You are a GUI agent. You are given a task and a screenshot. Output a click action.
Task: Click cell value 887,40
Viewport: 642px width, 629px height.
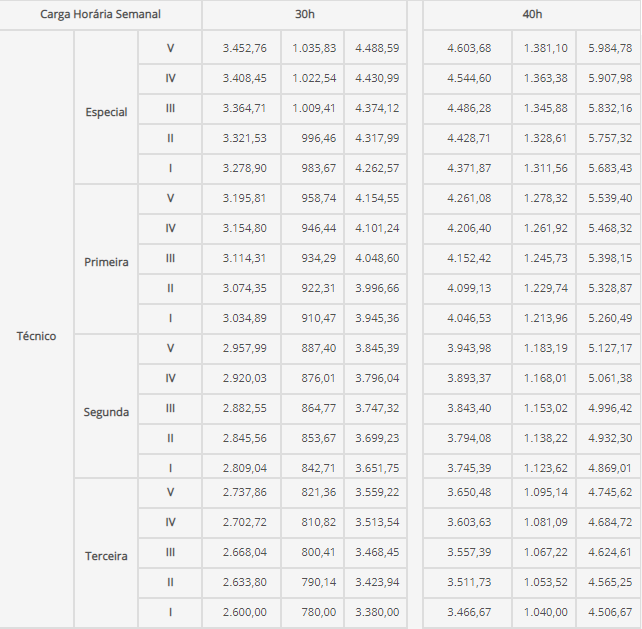(319, 348)
